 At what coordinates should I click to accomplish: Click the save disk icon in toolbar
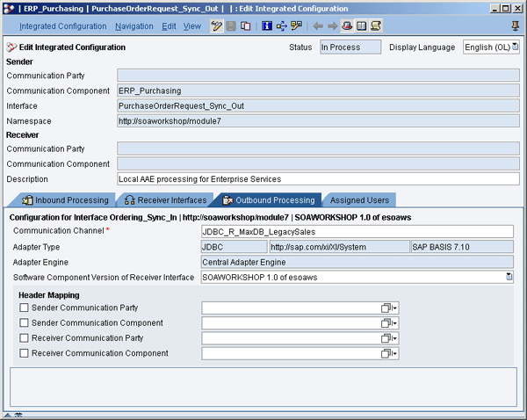[x=231, y=26]
